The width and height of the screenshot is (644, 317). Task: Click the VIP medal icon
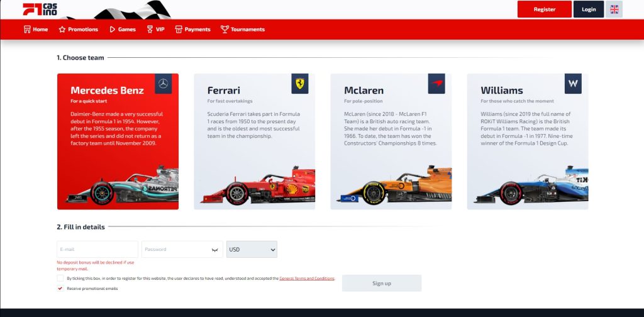pyautogui.click(x=150, y=30)
